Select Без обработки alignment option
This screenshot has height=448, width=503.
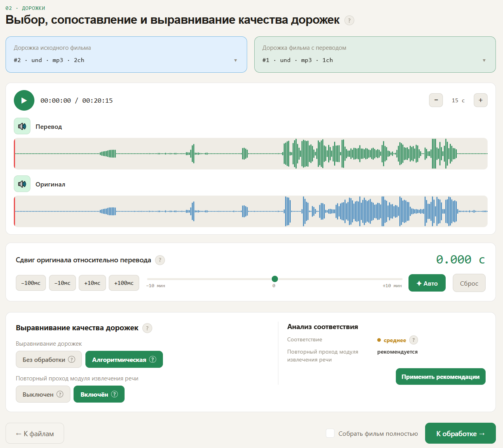point(49,359)
